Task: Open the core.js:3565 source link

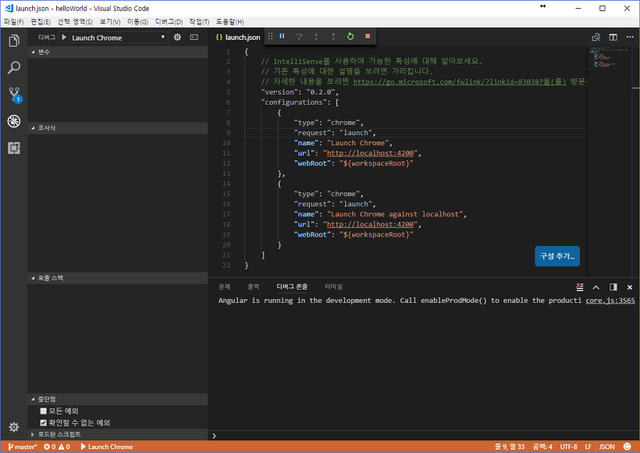Action: (x=610, y=300)
